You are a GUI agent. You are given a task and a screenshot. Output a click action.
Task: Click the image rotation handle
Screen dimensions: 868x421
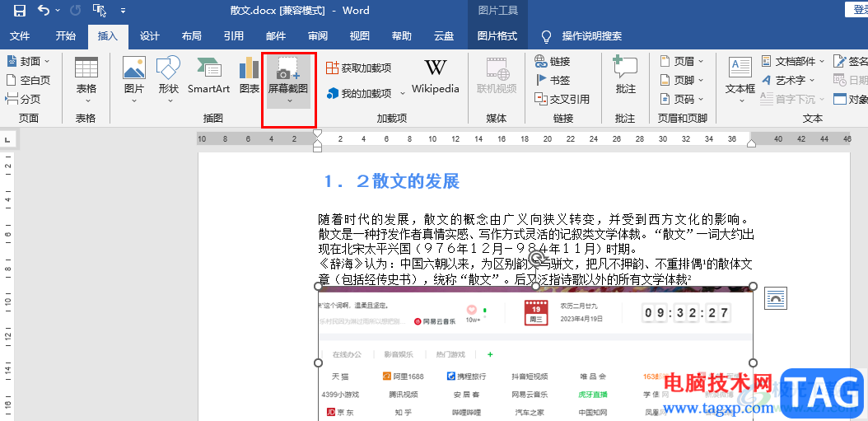click(x=538, y=258)
